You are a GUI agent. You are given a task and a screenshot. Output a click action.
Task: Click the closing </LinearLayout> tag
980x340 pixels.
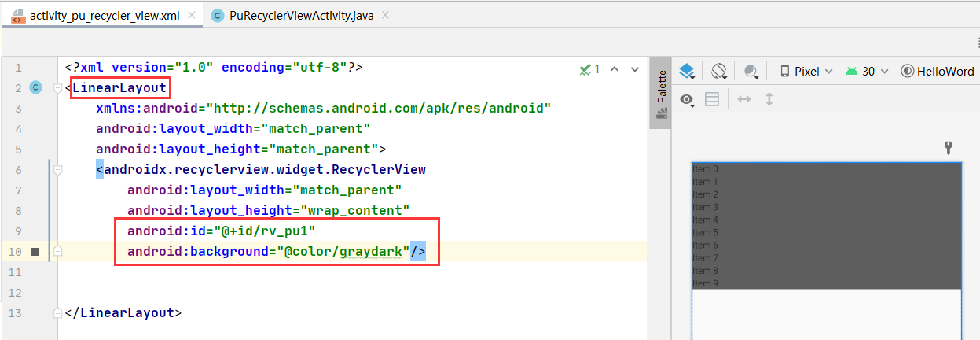123,313
